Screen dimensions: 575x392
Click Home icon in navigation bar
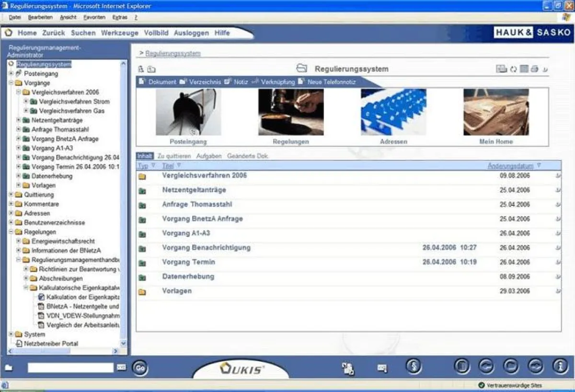pos(9,33)
